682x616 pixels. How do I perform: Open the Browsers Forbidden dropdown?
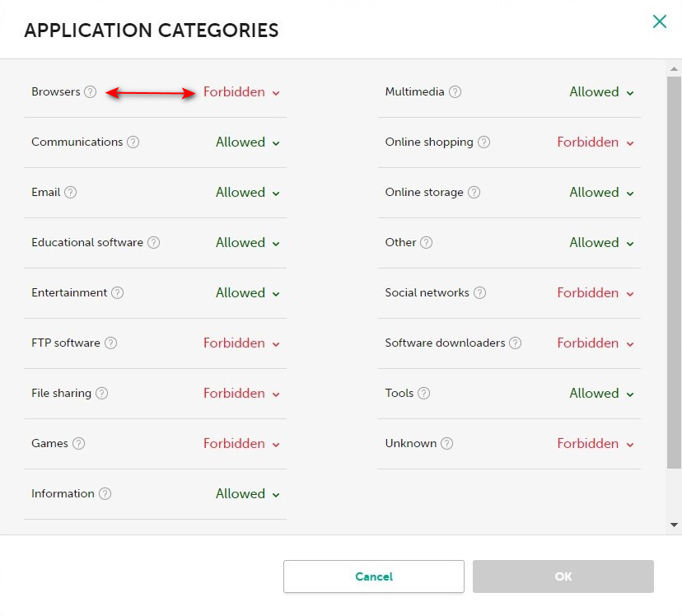coord(241,92)
